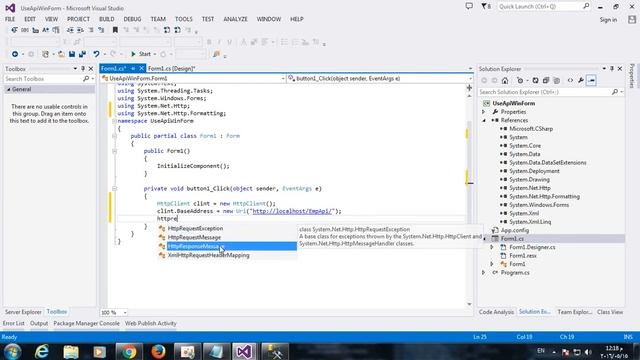Toggle Preview Selected Items in Solution Explorer
Image resolution: width=640 pixels, height=360 pixels.
pyautogui.click(x=591, y=80)
